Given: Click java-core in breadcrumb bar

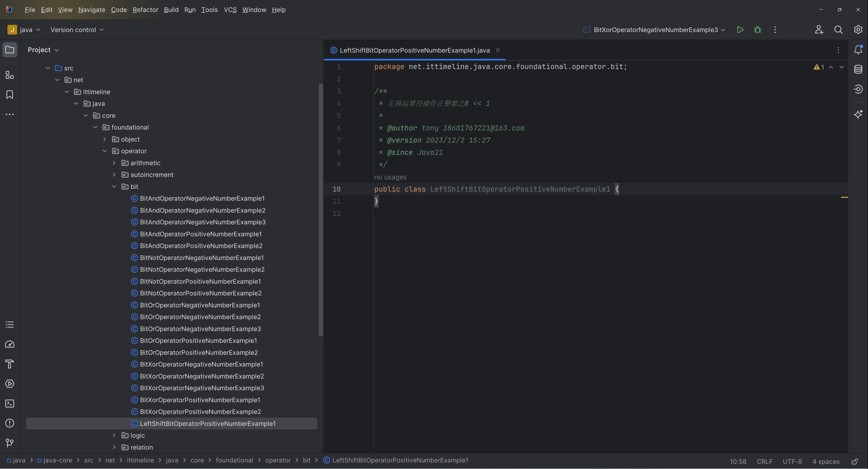Looking at the screenshot, I should 55,460.
